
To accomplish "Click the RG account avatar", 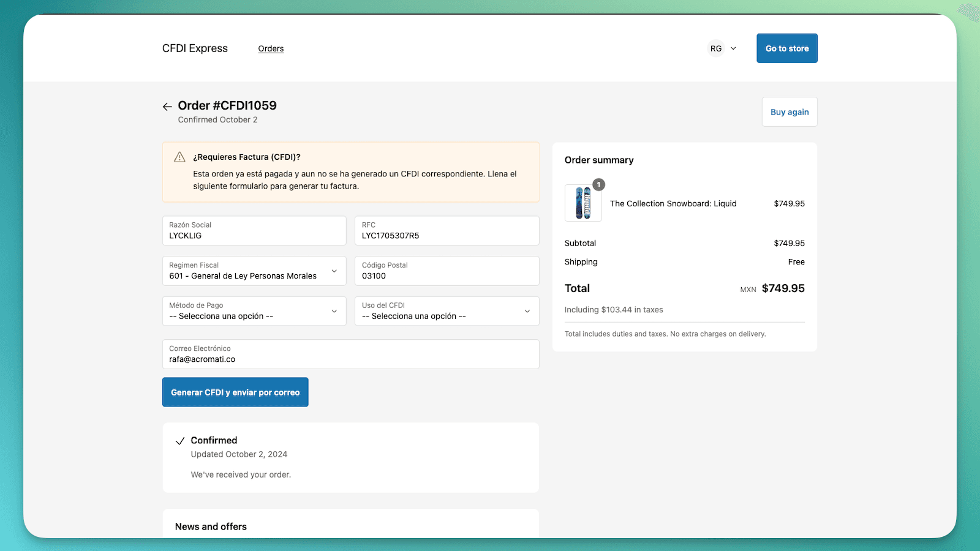I will [716, 48].
